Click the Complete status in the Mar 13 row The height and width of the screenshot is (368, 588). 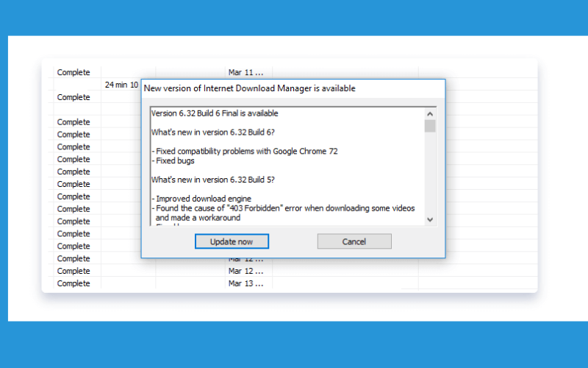[73, 283]
